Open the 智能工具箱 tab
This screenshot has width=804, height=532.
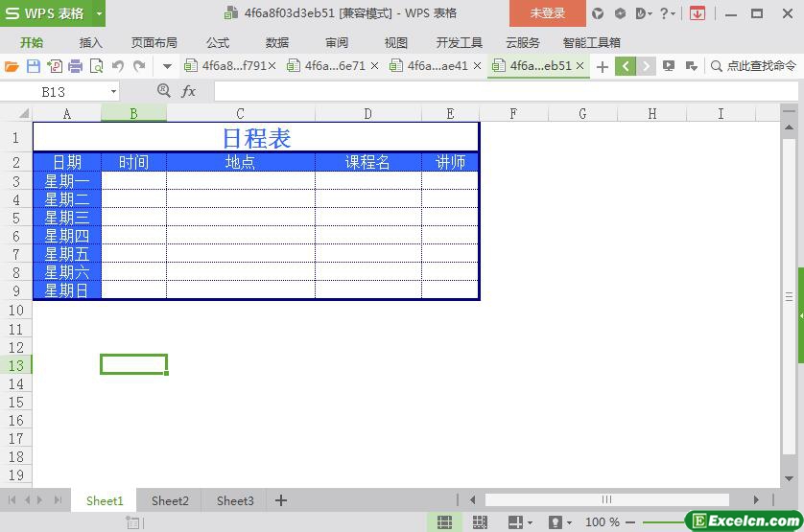pos(591,42)
